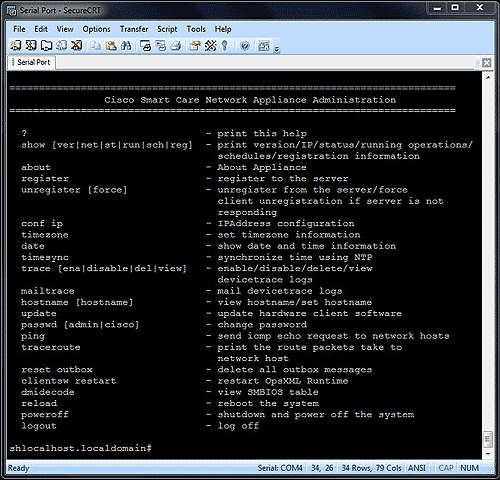Click the blue Help question icon
Screen dimensions: 500x480
[245, 45]
